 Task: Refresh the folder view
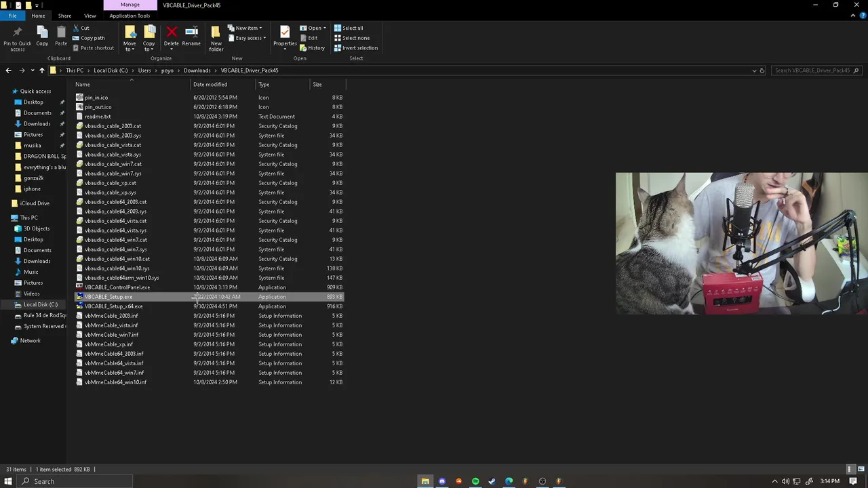pos(762,70)
